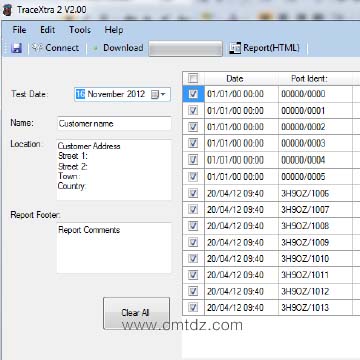The height and width of the screenshot is (360, 360).
Task: Click date cell in row 3H9OZ/1010
Action: click(x=241, y=258)
